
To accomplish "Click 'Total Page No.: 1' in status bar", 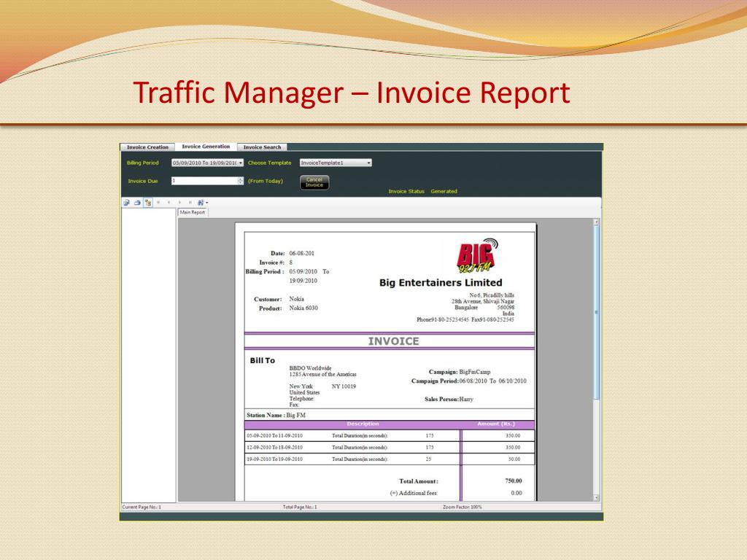I will point(300,507).
